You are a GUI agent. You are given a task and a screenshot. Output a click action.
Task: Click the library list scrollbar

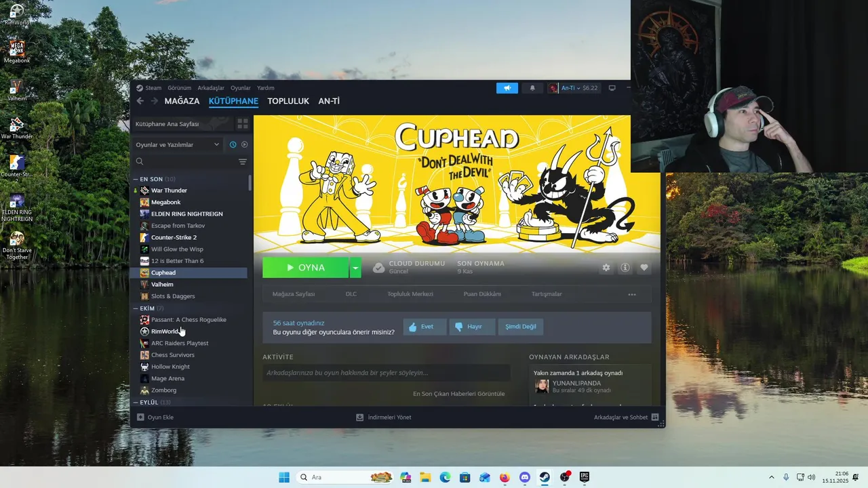(x=250, y=183)
